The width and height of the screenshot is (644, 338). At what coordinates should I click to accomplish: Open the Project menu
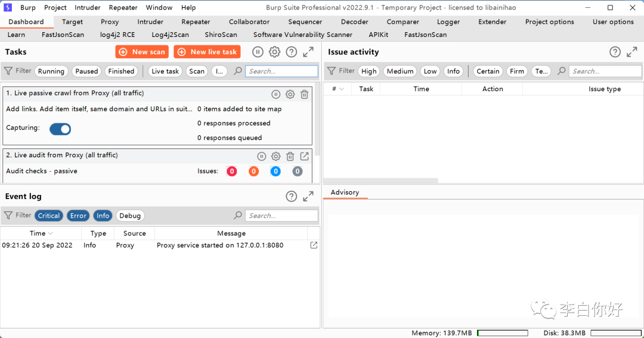tap(55, 7)
